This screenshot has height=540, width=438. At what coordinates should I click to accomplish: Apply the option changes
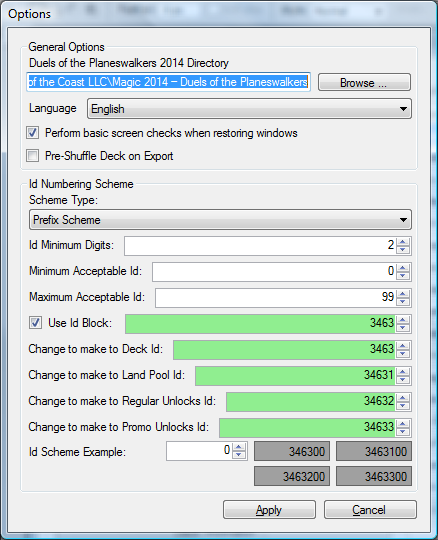point(269,510)
